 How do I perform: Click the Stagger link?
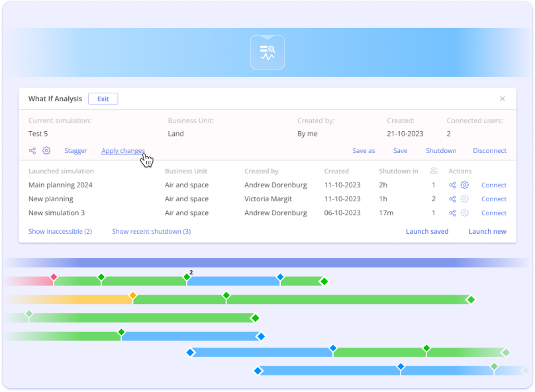(75, 150)
